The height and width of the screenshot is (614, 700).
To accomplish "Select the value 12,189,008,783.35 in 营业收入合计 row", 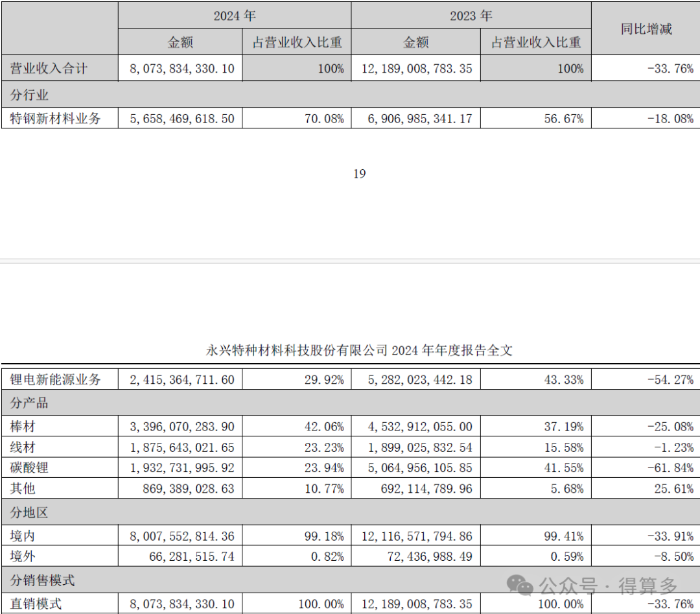I will pyautogui.click(x=417, y=69).
